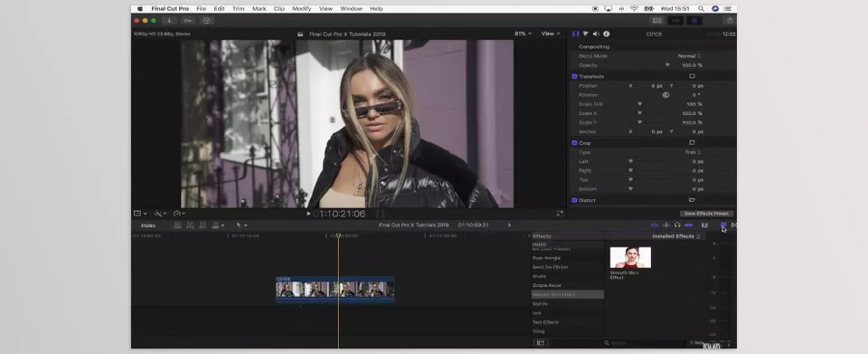This screenshot has height=354, width=868.
Task: Uncheck the Crop checkbox
Action: [x=575, y=143]
